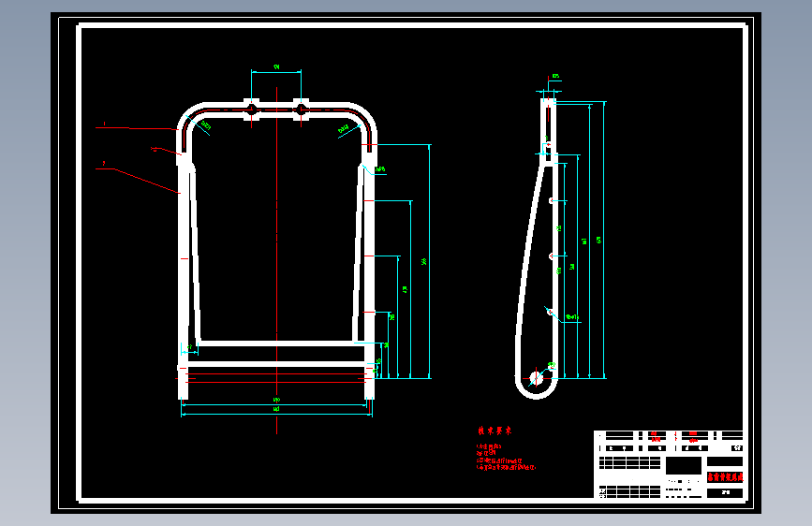Image resolution: width=812 pixels, height=526 pixels.
Task: Select the circular hole at side view bottom
Action: click(537, 378)
